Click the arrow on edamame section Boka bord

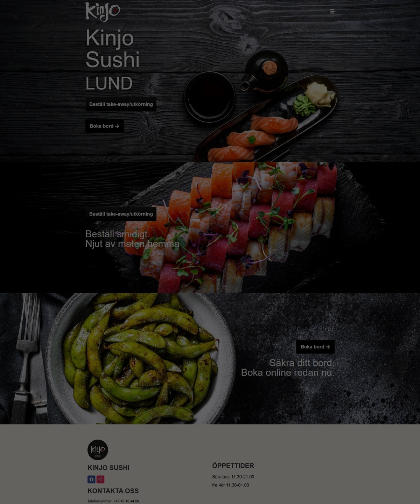[x=328, y=347]
